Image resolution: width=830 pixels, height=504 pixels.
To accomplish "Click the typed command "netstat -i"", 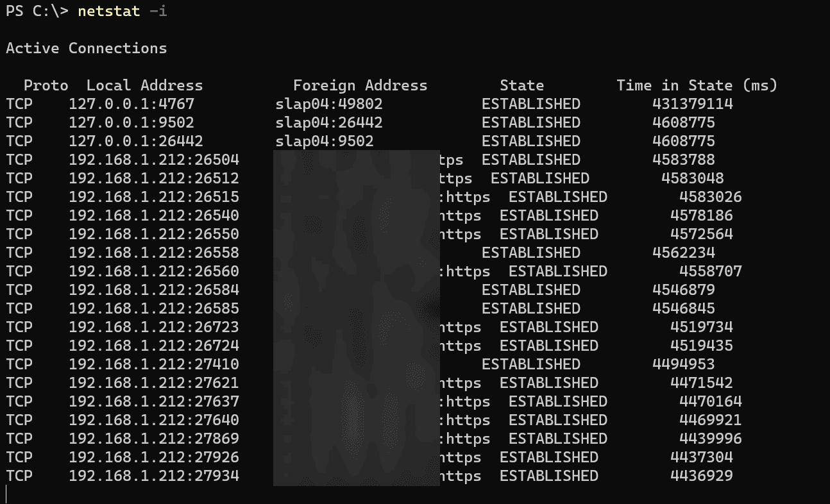I will [x=123, y=11].
